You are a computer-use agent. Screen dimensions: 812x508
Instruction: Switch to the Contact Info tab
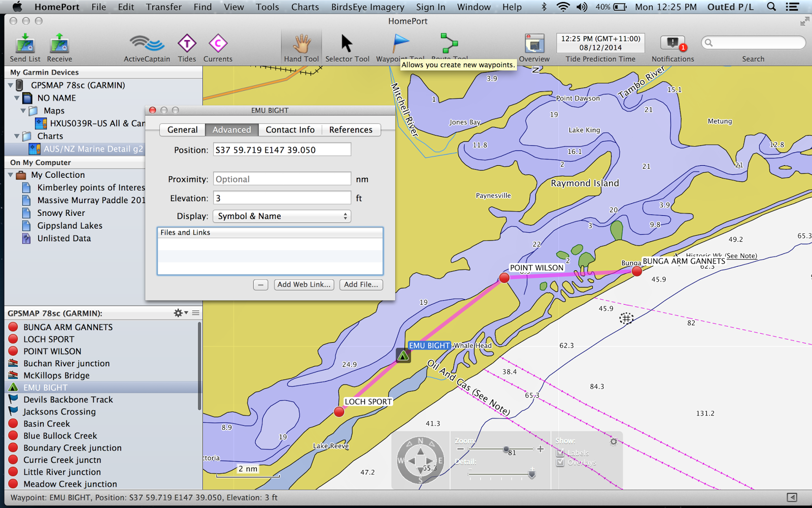tap(290, 130)
